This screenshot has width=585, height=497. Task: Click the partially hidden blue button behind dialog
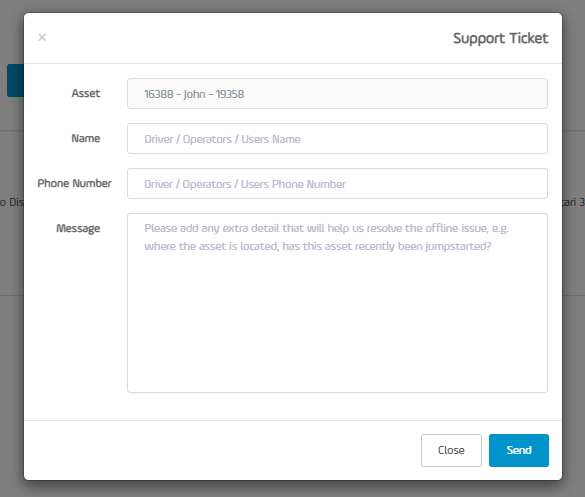(15, 81)
